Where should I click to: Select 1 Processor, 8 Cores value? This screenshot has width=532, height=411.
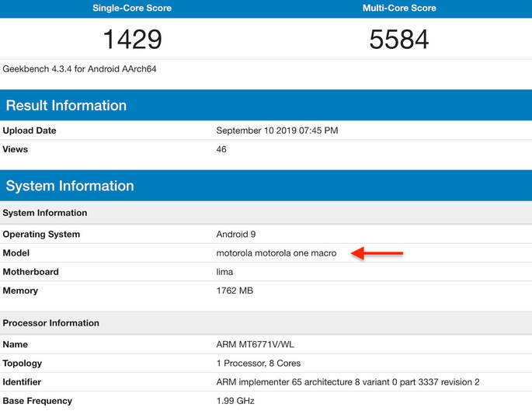tap(259, 364)
